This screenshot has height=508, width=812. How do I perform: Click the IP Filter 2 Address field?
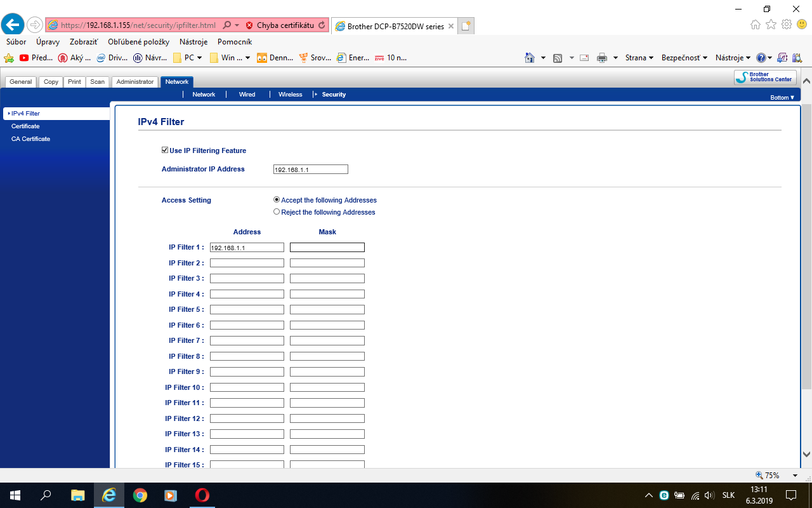coord(247,263)
